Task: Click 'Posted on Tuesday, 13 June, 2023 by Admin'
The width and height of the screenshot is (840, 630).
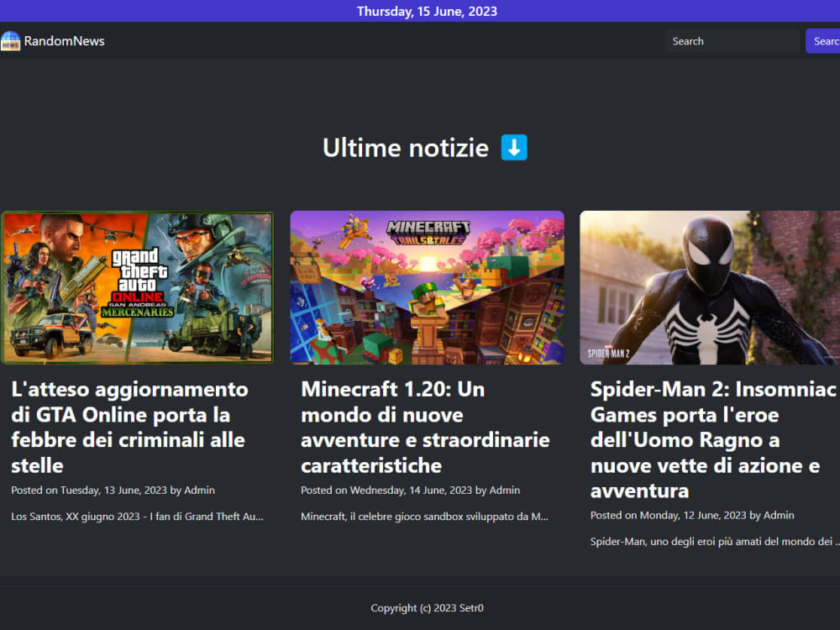Action: coord(113,491)
